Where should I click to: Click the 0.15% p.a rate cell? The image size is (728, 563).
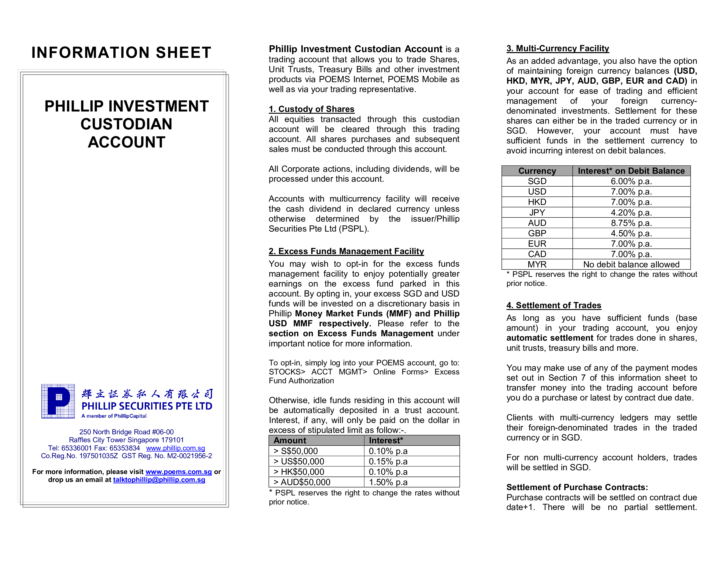coord(412,461)
